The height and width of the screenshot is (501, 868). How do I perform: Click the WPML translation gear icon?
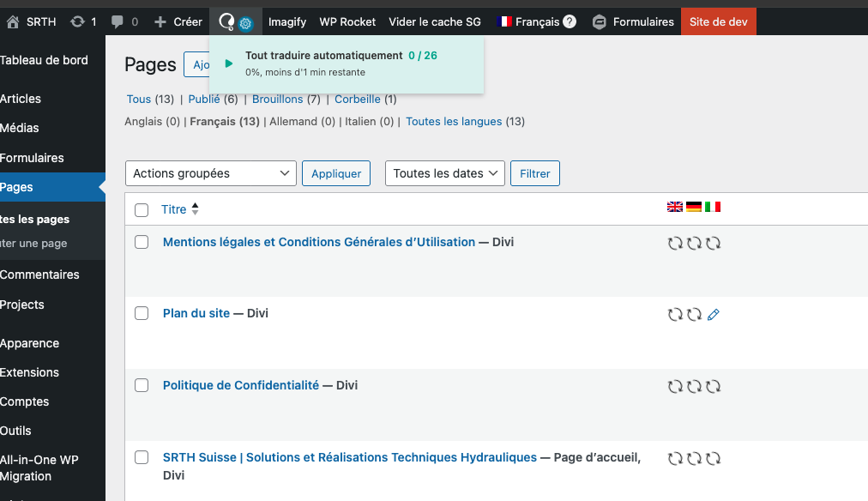coord(245,24)
